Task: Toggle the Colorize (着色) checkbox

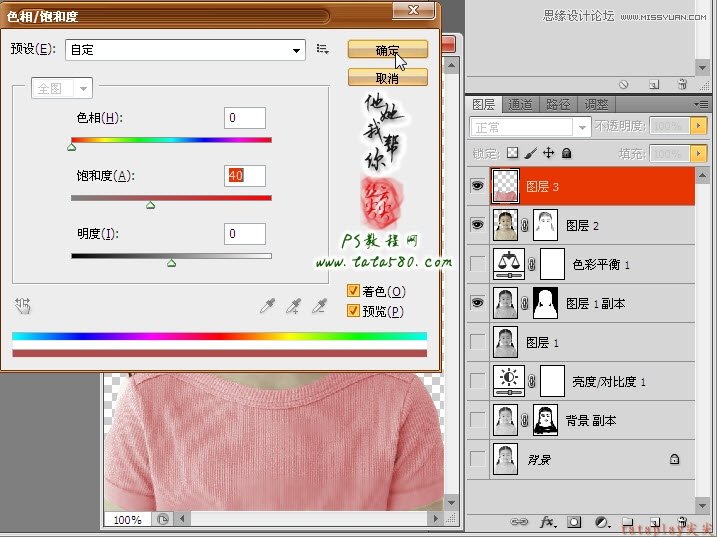Action: tap(353, 290)
